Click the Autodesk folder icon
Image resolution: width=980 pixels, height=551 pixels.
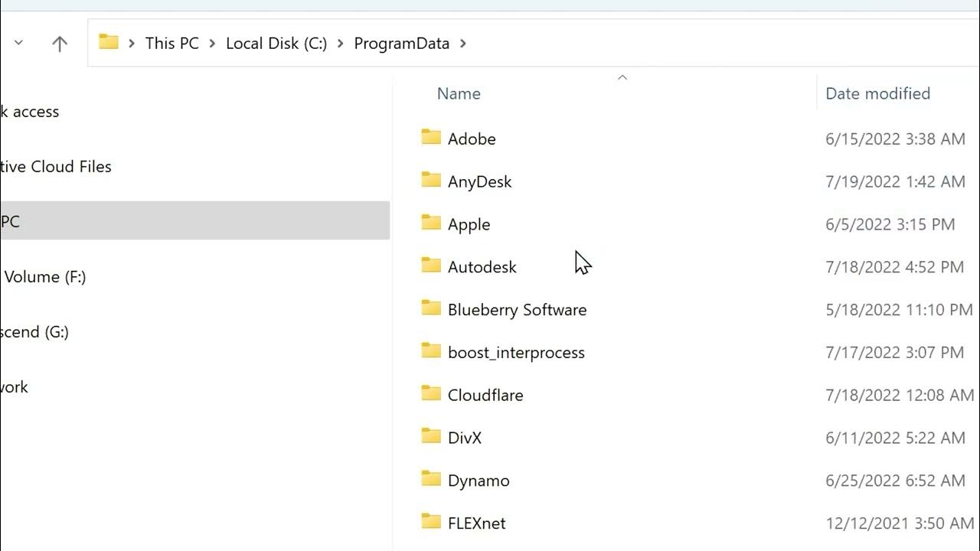pyautogui.click(x=431, y=266)
